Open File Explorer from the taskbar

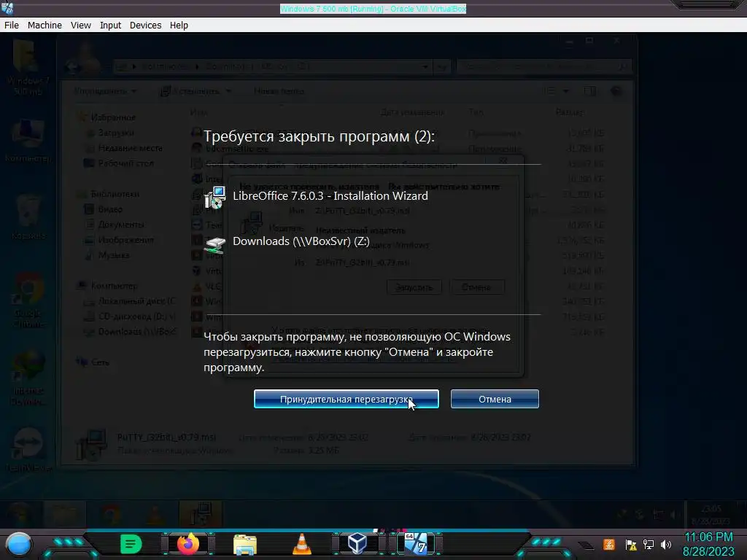[x=245, y=544]
